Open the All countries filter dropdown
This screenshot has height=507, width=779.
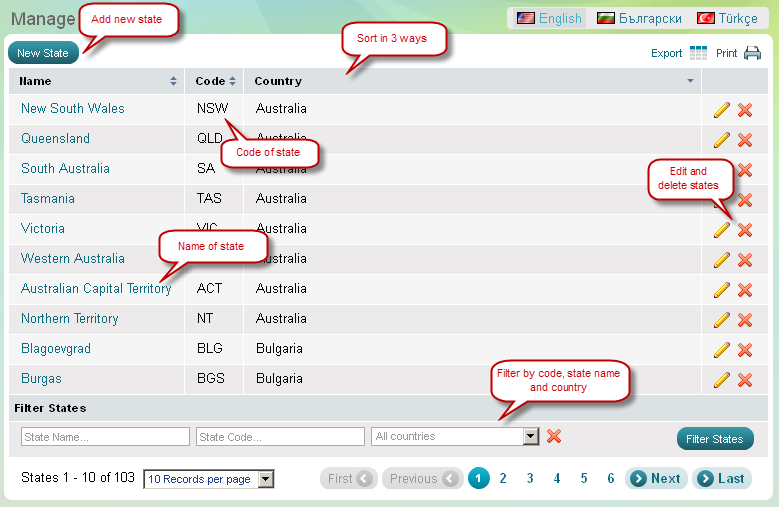click(x=531, y=437)
